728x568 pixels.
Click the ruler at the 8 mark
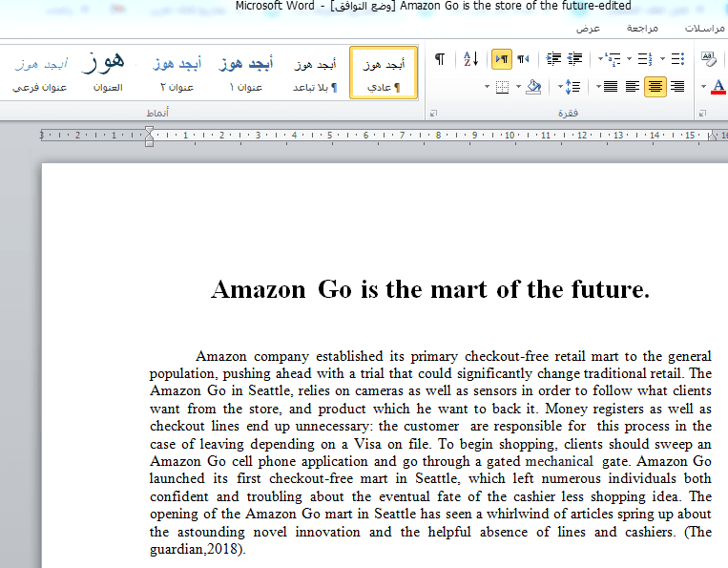438,136
